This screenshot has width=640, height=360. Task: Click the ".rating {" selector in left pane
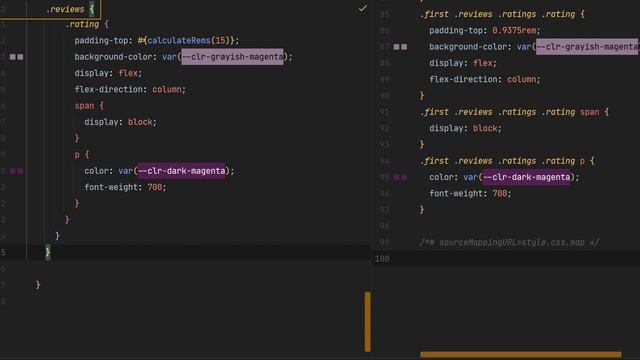point(87,24)
